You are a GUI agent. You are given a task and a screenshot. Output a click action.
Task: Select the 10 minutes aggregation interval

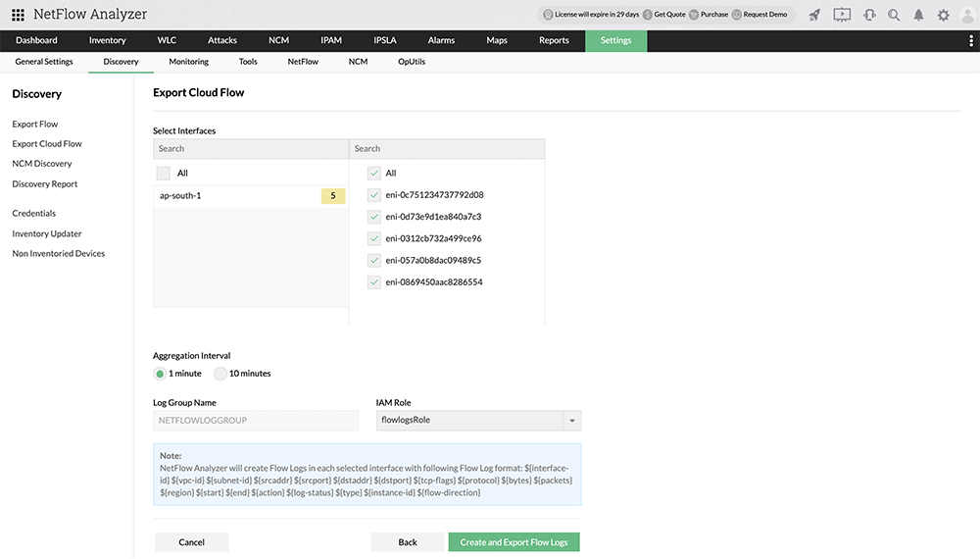[220, 374]
